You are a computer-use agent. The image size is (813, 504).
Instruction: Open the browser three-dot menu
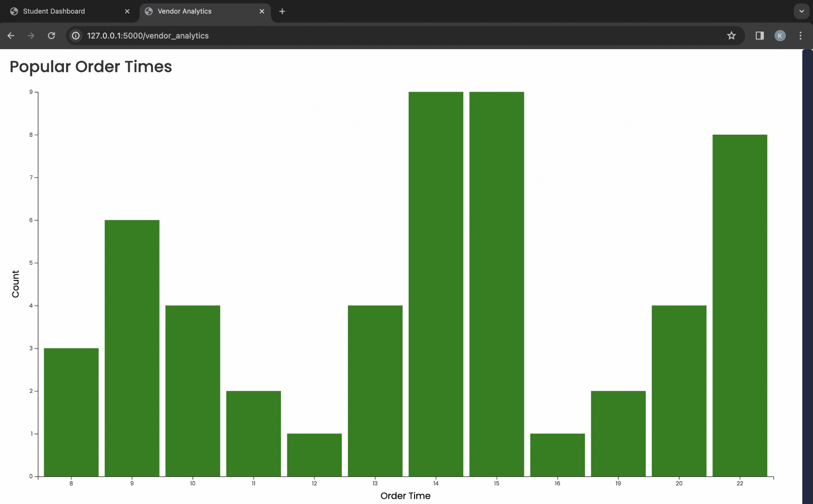tap(800, 36)
